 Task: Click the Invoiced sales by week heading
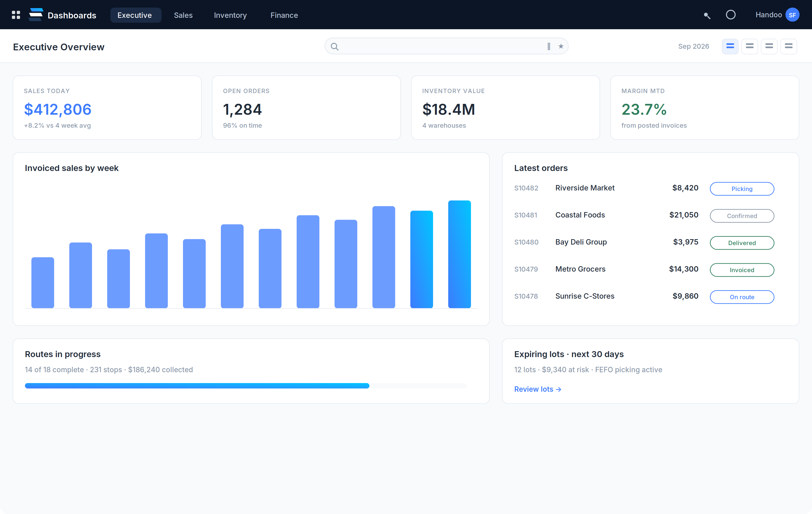pyautogui.click(x=71, y=168)
